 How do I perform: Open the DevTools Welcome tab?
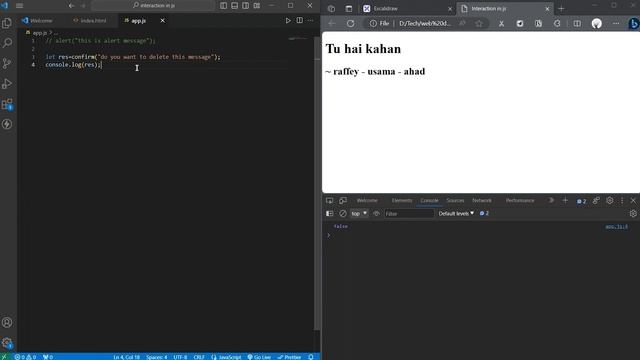[x=367, y=200]
